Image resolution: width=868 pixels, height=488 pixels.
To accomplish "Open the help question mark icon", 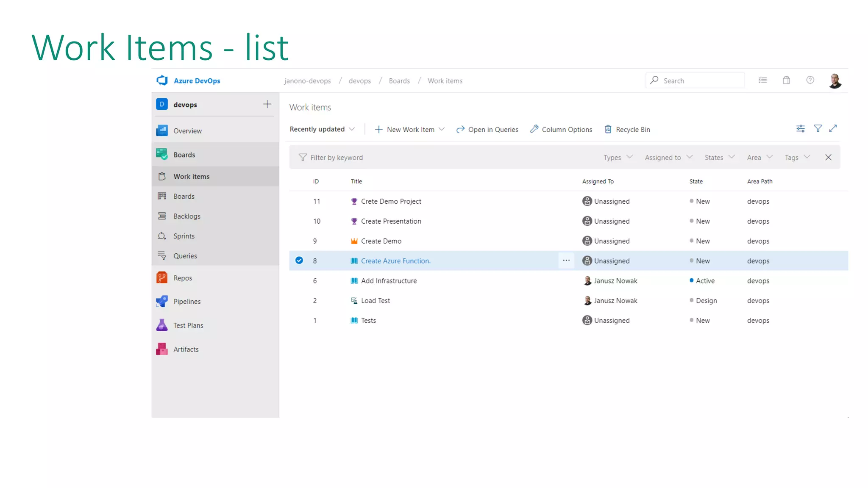I will pyautogui.click(x=810, y=80).
